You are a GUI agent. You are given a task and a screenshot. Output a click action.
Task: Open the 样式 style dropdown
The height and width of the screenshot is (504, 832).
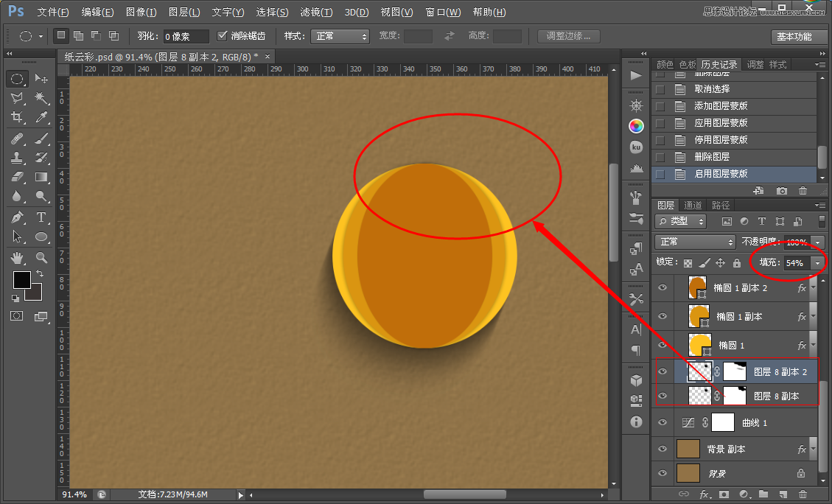click(340, 36)
